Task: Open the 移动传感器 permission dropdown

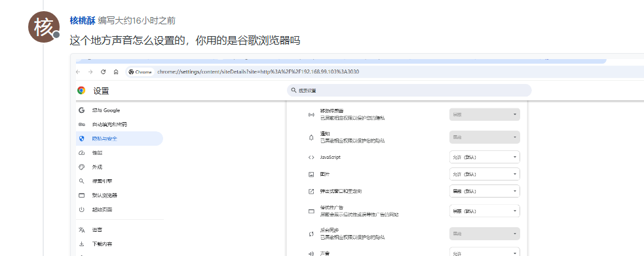Action: 485,114
